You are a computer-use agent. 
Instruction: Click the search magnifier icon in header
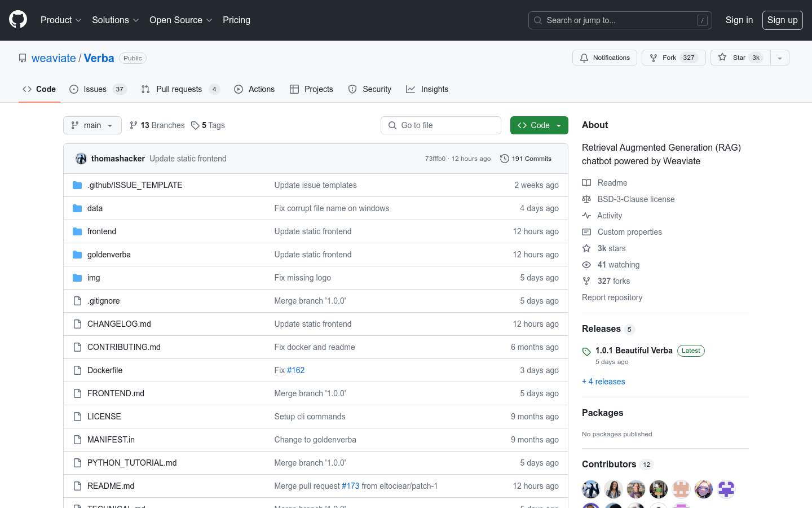[x=538, y=20]
